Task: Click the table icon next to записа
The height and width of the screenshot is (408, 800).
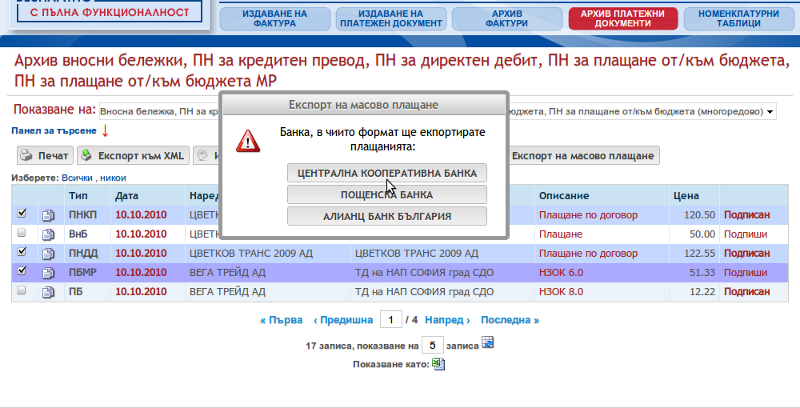Action: [488, 343]
